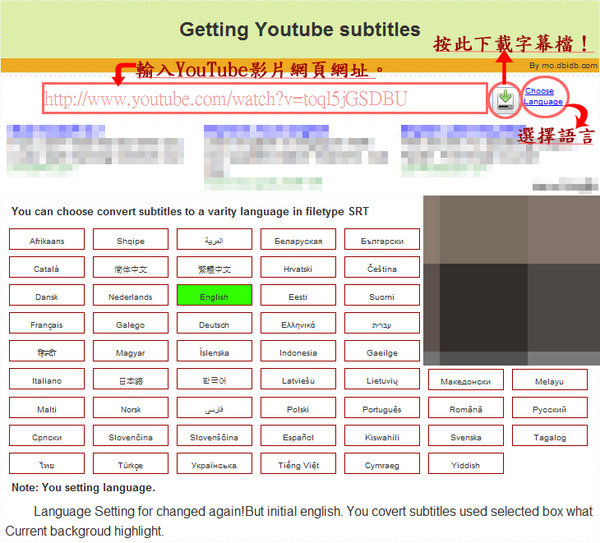Choose the Македонски language button
This screenshot has width=600, height=543.
(466, 380)
